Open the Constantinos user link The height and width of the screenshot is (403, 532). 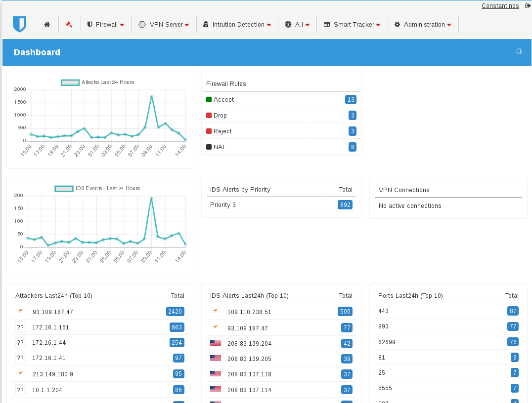point(500,6)
